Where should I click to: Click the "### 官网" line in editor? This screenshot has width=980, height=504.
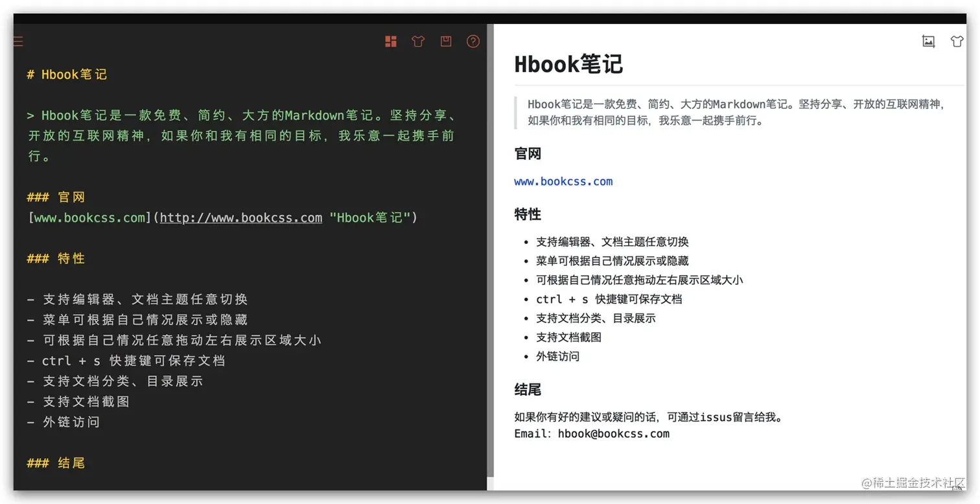56,197
